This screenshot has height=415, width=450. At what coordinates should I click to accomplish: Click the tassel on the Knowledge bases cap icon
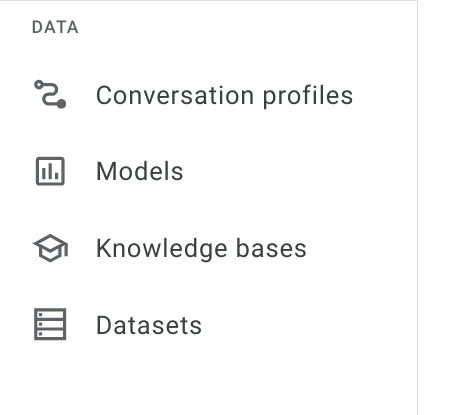coord(66,251)
